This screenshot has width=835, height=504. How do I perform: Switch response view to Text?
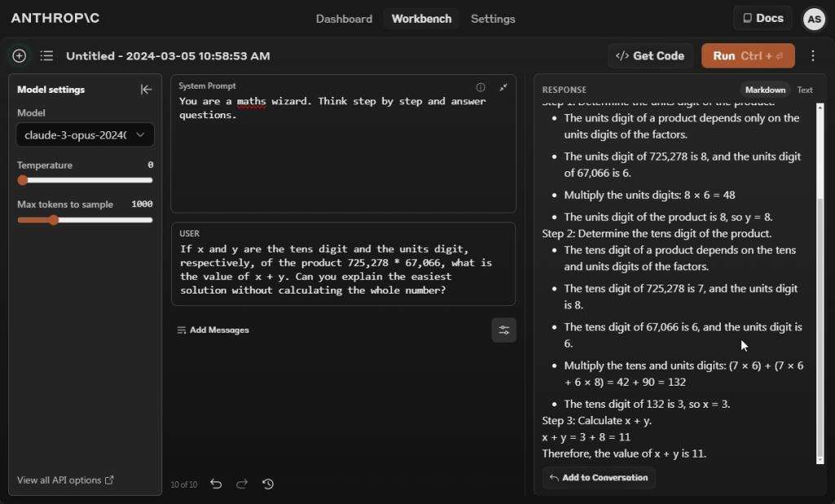pyautogui.click(x=805, y=90)
